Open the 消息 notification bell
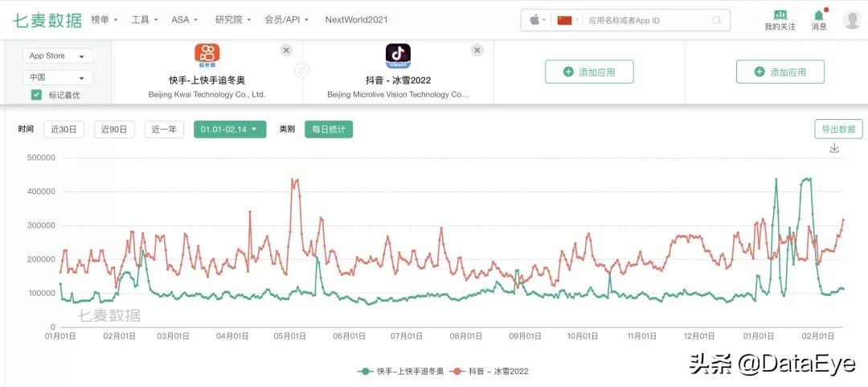868x387 pixels. click(819, 20)
